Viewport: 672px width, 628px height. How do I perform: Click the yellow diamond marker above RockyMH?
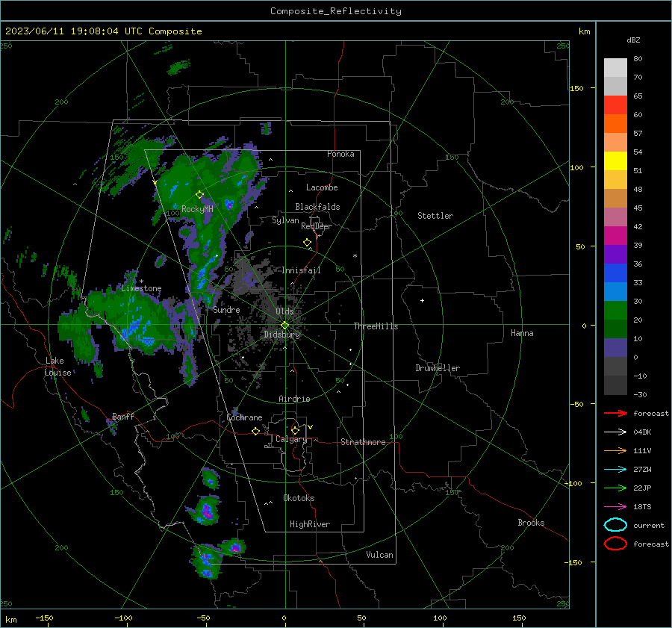pyautogui.click(x=199, y=195)
